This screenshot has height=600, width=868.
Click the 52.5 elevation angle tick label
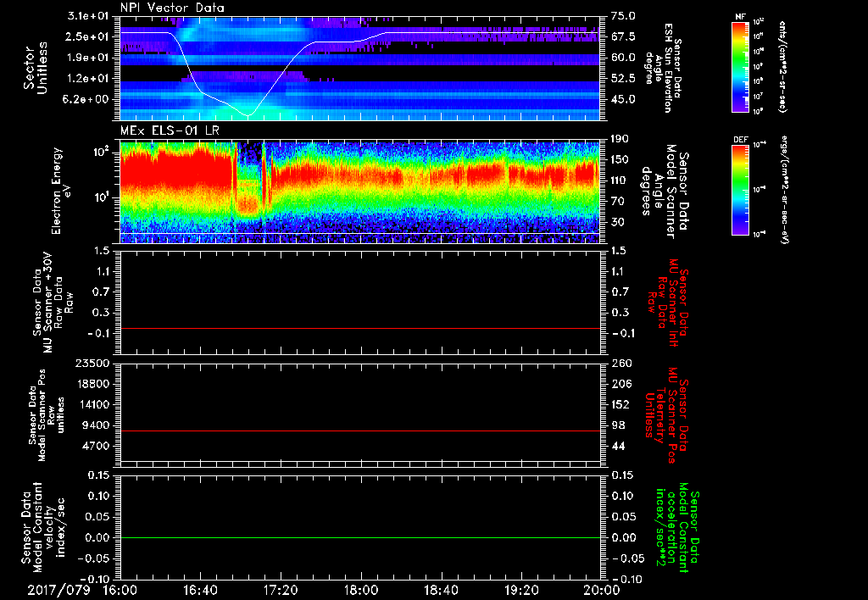click(x=623, y=79)
